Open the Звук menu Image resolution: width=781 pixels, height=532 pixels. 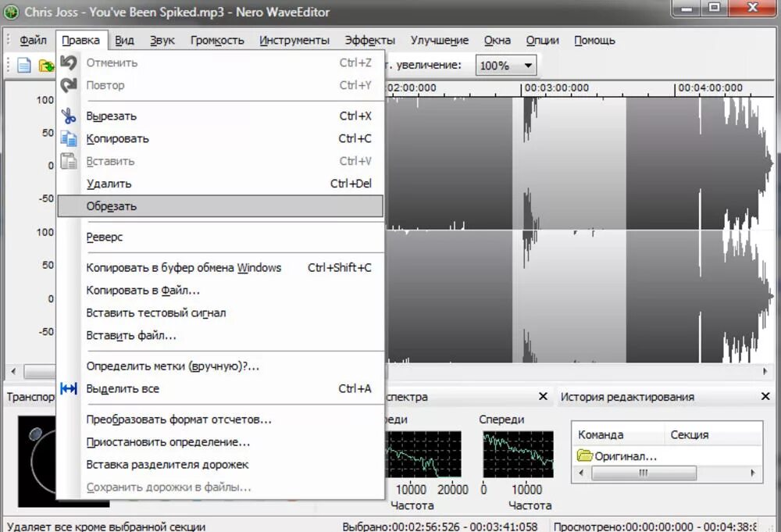(162, 41)
